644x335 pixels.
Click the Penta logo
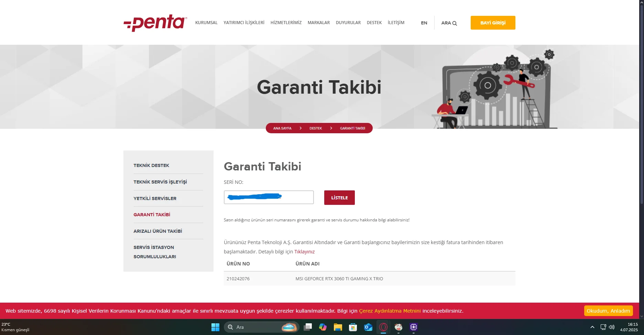pyautogui.click(x=155, y=23)
